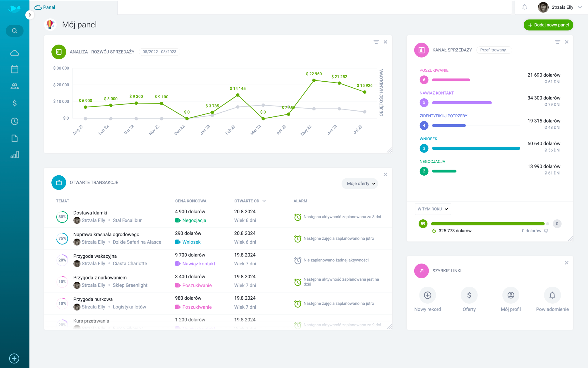This screenshot has height=368, width=588.
Task: Select the activities clock icon in sidebar
Action: (14, 121)
